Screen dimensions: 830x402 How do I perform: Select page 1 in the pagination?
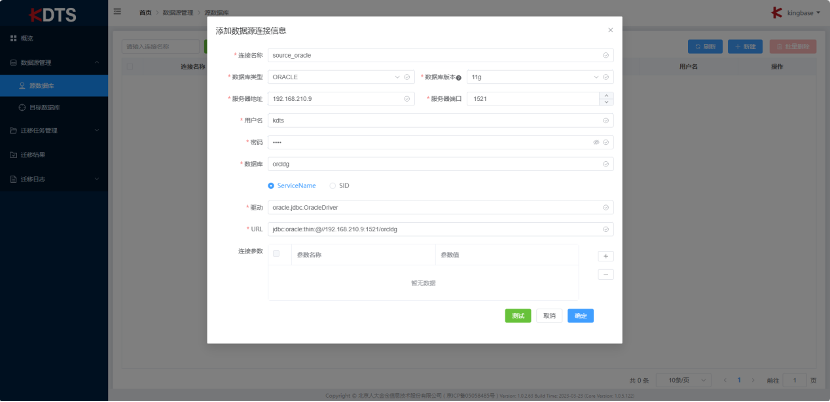pyautogui.click(x=739, y=380)
